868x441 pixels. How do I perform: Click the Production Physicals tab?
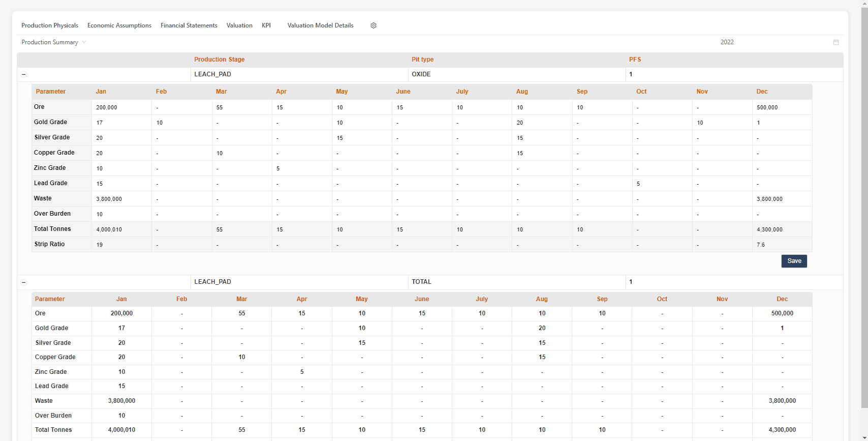(50, 25)
